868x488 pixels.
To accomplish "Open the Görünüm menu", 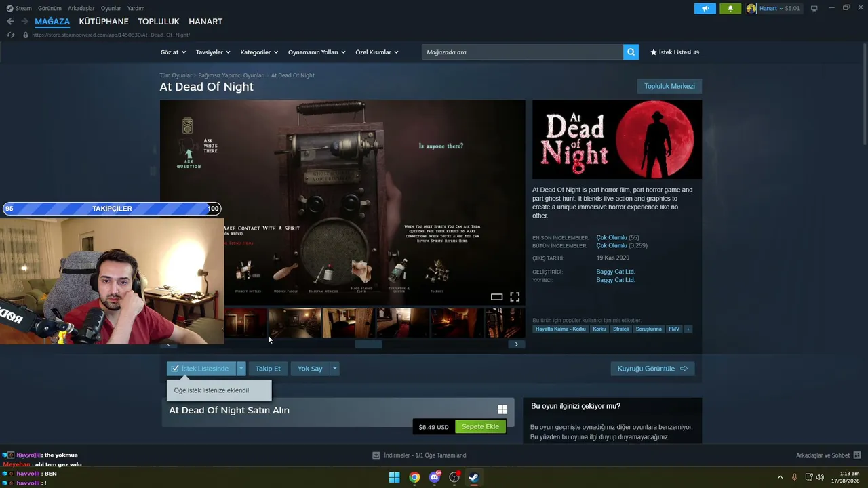I will tap(50, 8).
